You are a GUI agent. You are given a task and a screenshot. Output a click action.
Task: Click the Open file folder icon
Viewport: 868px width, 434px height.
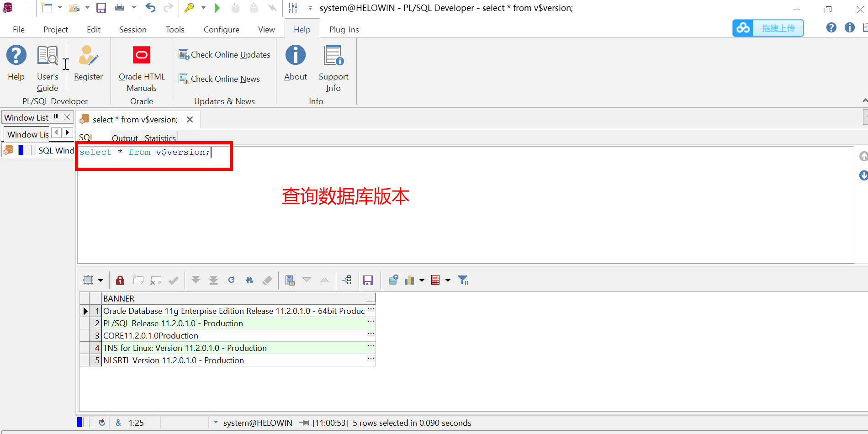tap(74, 8)
